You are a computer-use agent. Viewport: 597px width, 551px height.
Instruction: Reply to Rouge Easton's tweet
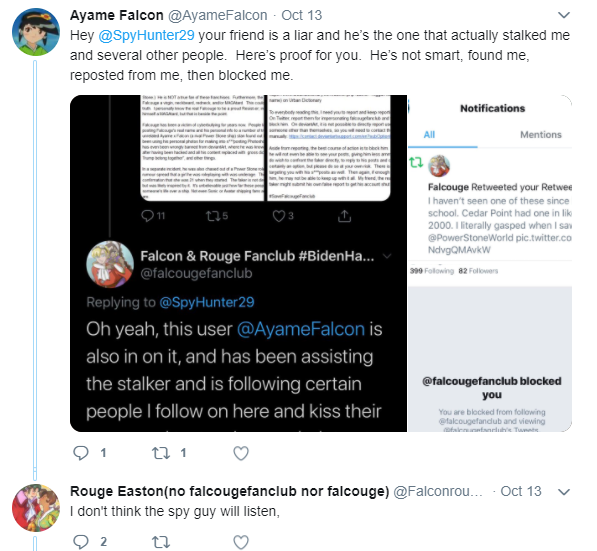pos(81,542)
